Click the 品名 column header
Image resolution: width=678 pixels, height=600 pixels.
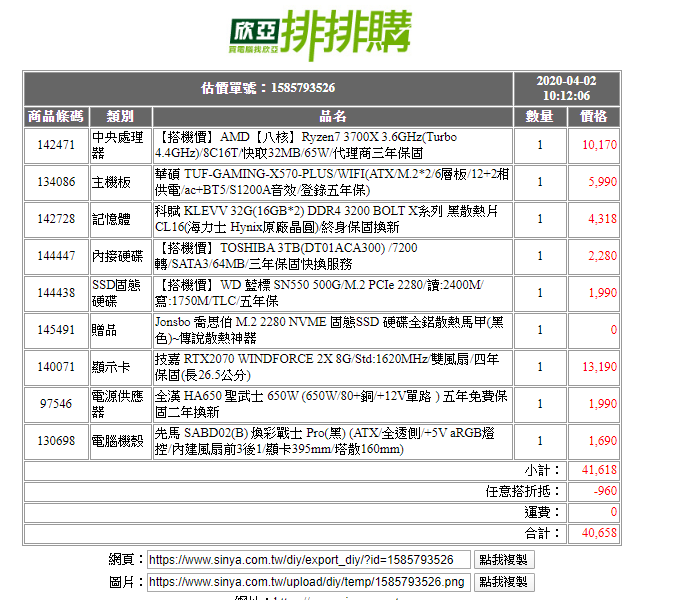[333, 116]
